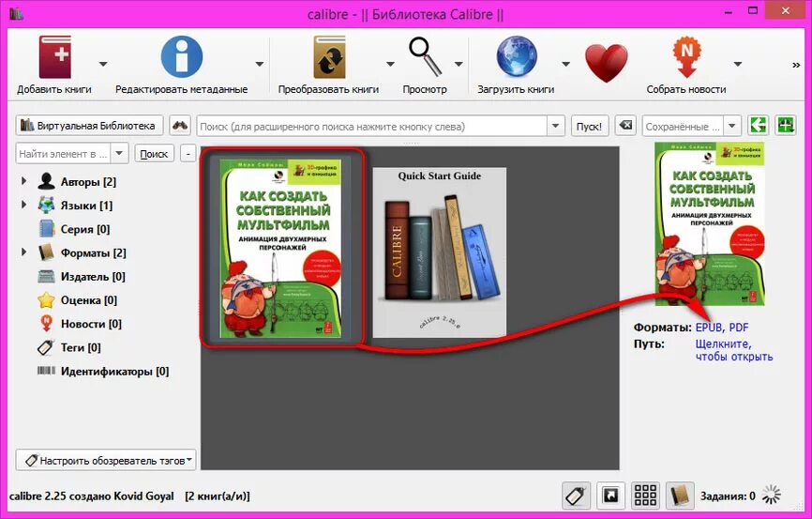Click the Найти элемент input field
Image resolution: width=812 pixels, height=519 pixels.
click(x=64, y=154)
